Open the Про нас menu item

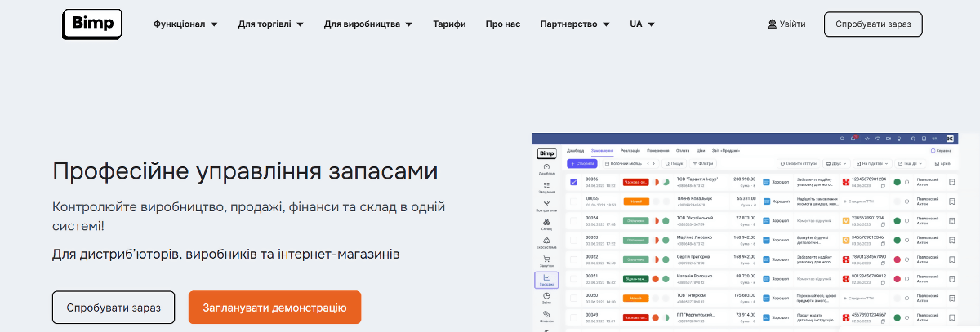[502, 24]
